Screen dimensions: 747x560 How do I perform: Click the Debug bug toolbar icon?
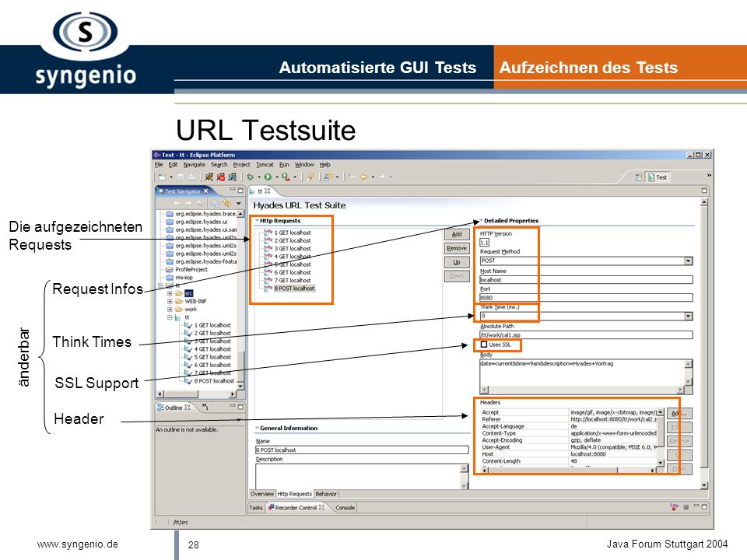click(250, 177)
